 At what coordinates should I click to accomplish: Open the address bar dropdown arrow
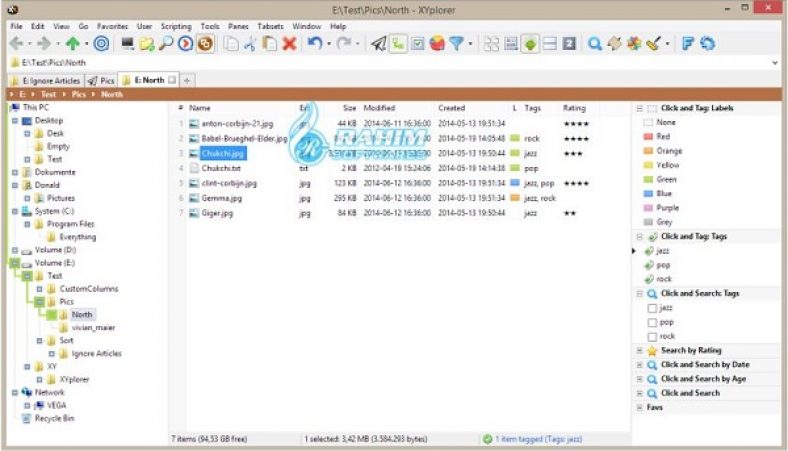(x=774, y=63)
